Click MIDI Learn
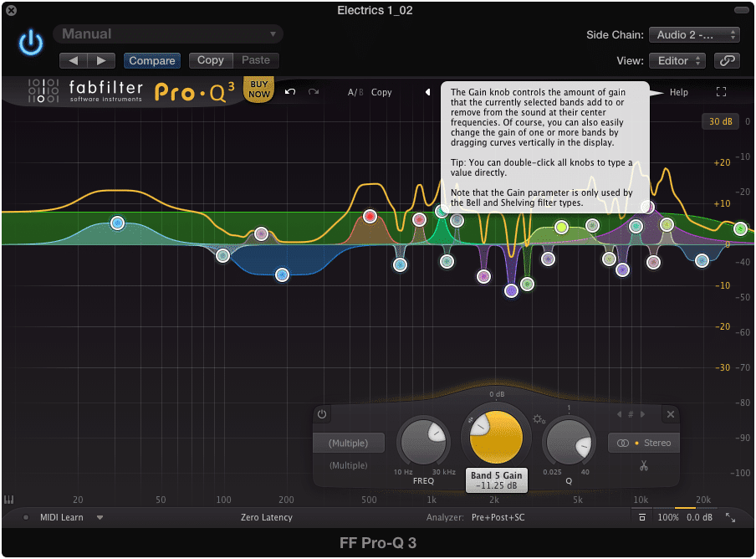Viewport: 756px width, 559px height. coord(62,517)
